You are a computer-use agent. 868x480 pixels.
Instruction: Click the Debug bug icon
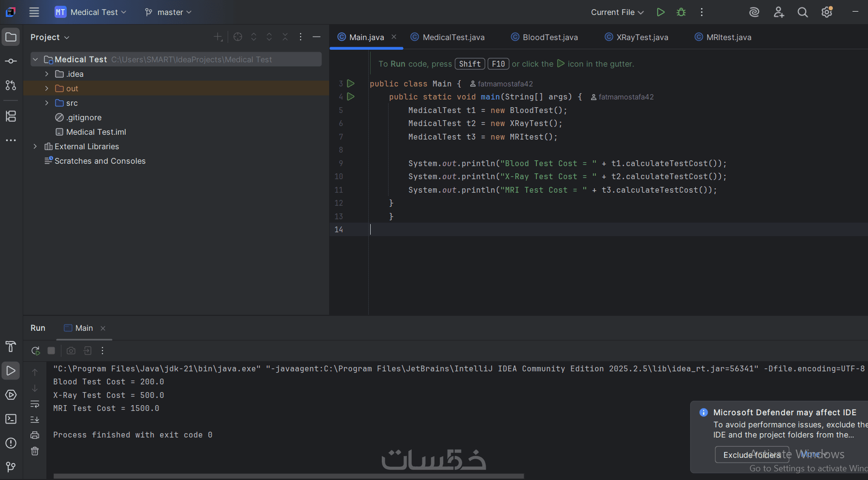(681, 12)
